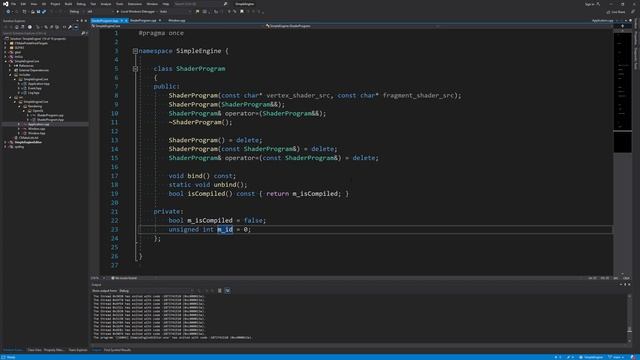640x360 pixels.
Task: Select the SimpleEngineEditor project
Action: click(x=28, y=142)
